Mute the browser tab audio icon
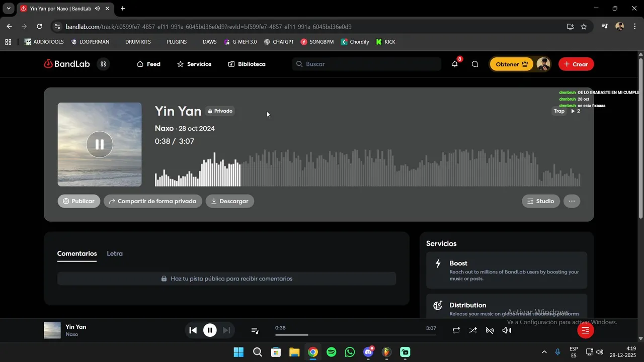 coord(97,9)
